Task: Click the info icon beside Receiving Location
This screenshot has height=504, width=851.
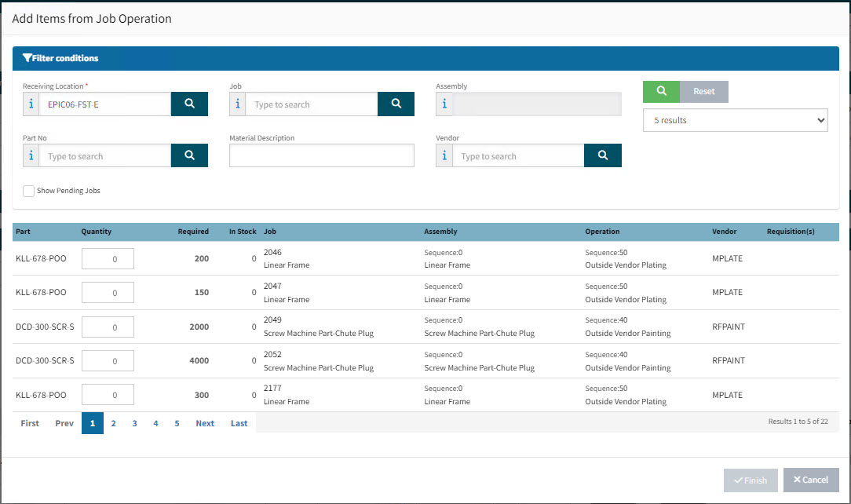Action: coord(31,104)
